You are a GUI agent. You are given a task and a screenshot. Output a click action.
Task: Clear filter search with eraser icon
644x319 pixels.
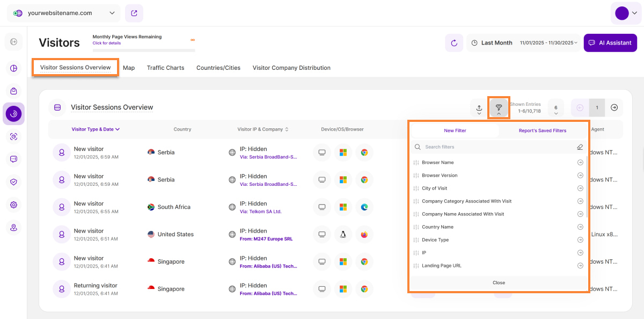pyautogui.click(x=580, y=147)
